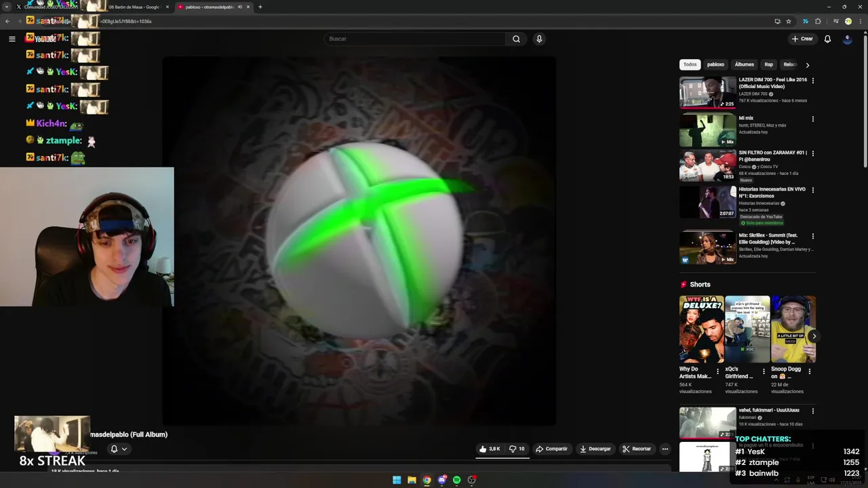The width and height of the screenshot is (868, 488).
Task: Open Chrome three-dot menu
Action: click(861, 21)
